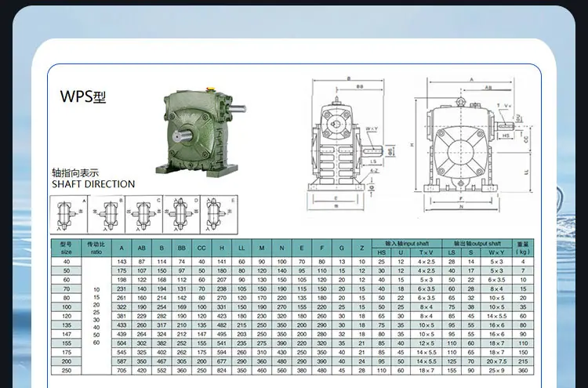Click the "SHAFT DIRECTION" label
The width and height of the screenshot is (588, 388).
click(93, 184)
